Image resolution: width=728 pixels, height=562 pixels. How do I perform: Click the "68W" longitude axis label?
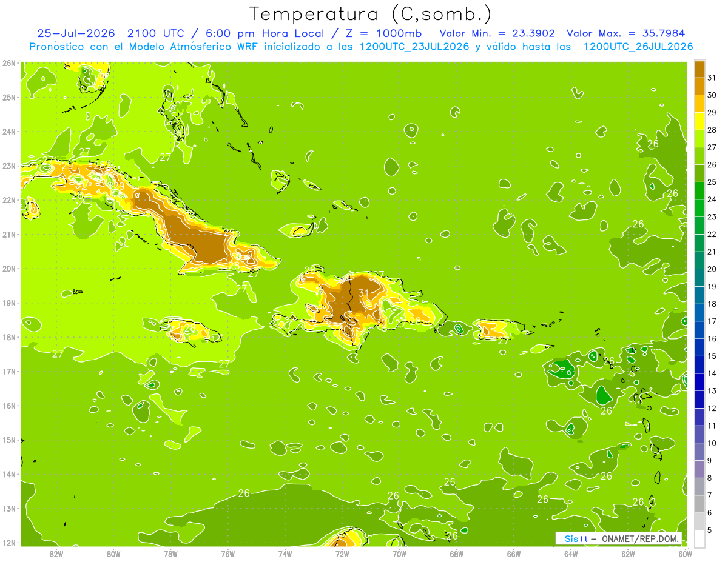coord(457,554)
